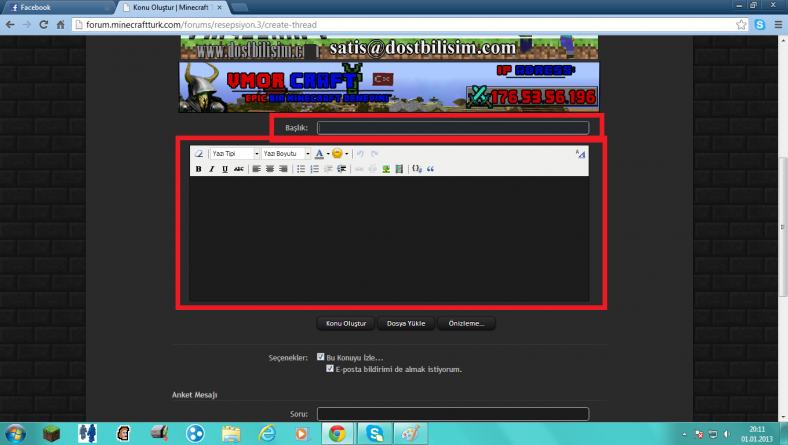Screen dimensions: 788x445
Task: Align text to the left
Action: click(x=256, y=169)
